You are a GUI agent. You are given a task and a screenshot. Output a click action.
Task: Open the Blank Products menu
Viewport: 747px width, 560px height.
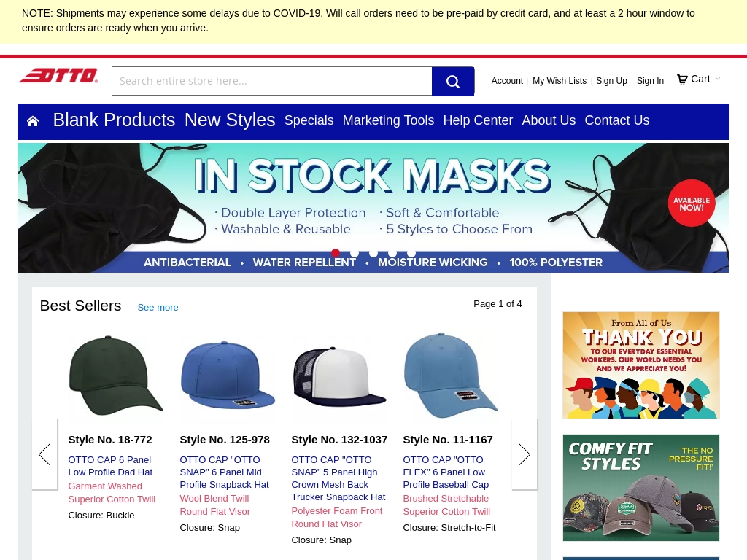tap(114, 120)
